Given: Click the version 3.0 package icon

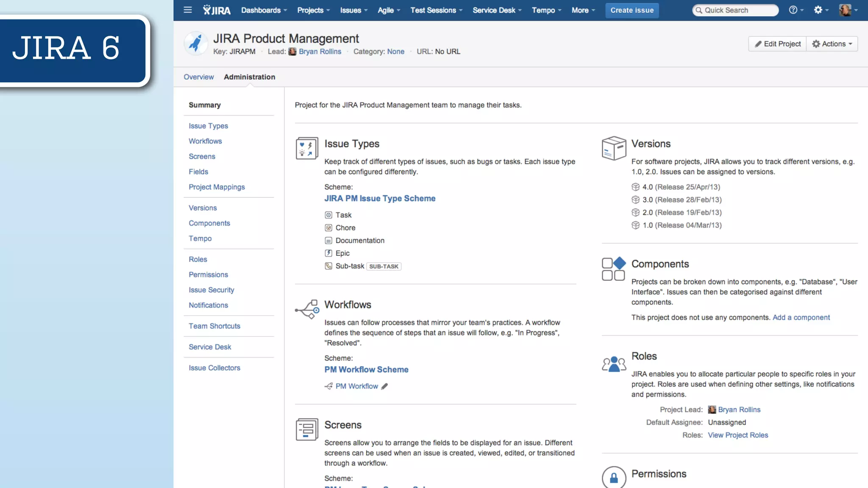Looking at the screenshot, I should [635, 200].
